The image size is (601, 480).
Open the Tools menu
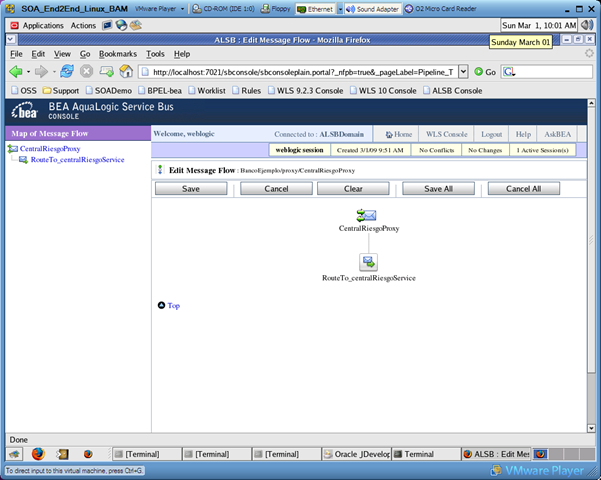tap(155, 54)
